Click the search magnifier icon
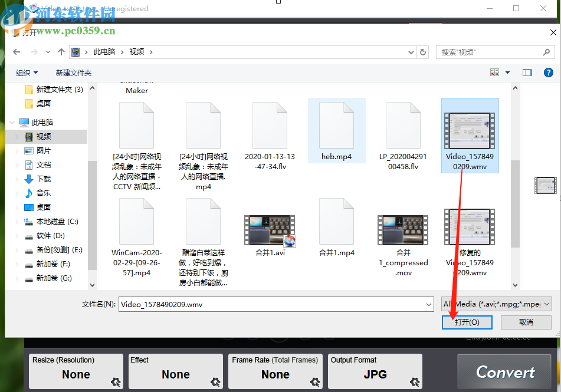This screenshot has height=392, width=561. (x=546, y=52)
